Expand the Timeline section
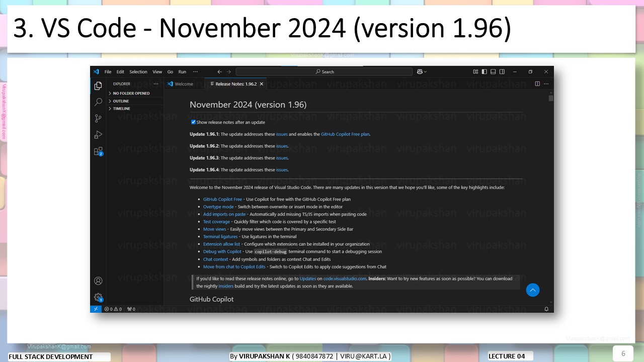Viewport: 644px width, 362px height. coord(135,109)
